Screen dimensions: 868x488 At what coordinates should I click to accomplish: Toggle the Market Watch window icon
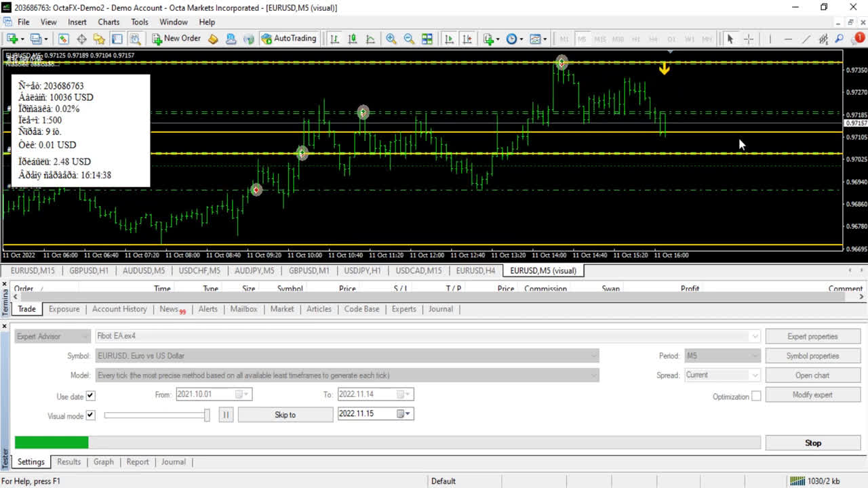pos(63,39)
